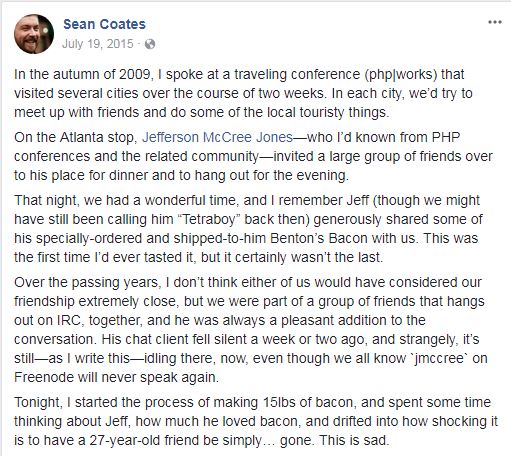Click the paragraph beginning 'Tonight, I started'
This screenshot has width=511, height=456.
coord(256,421)
